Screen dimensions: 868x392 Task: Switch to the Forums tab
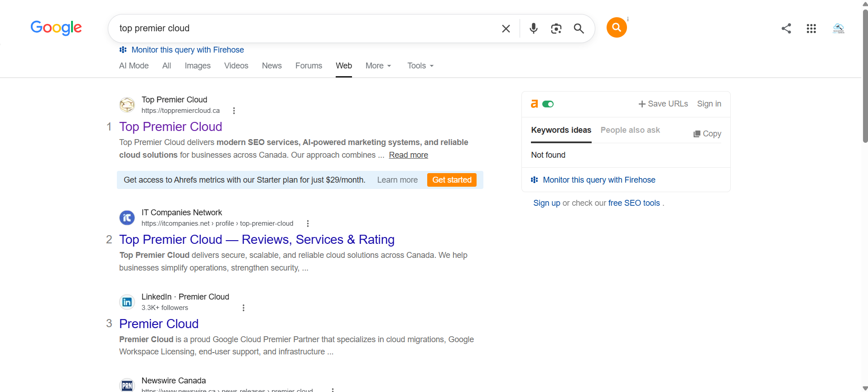pos(309,66)
